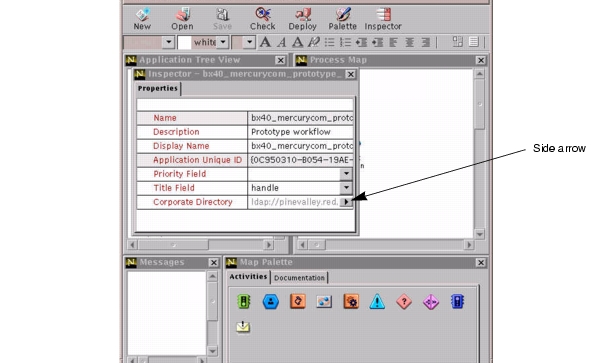This screenshot has width=609, height=363.
Task: Select the green entry point activity icon
Action: pos(244,301)
